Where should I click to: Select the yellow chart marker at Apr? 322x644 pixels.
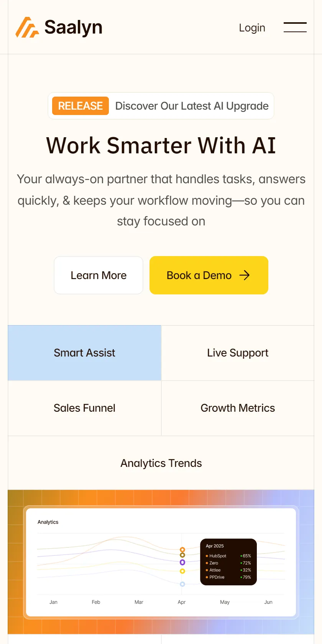(182, 571)
